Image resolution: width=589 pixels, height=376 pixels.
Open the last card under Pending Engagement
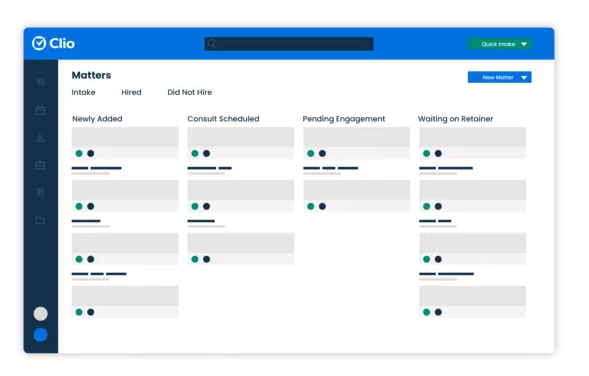356,196
